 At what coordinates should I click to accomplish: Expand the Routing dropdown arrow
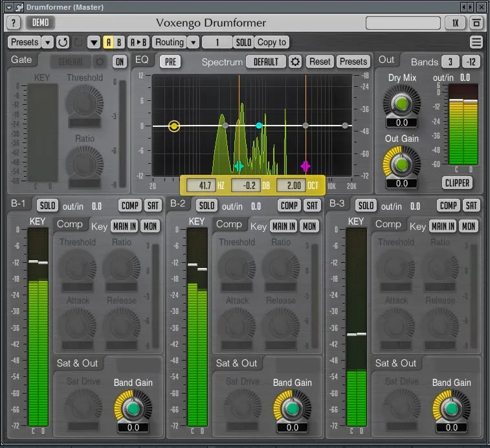point(193,43)
